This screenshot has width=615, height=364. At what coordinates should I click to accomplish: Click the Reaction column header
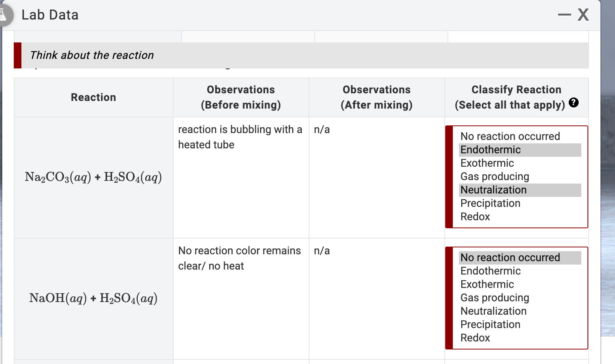pos(93,97)
